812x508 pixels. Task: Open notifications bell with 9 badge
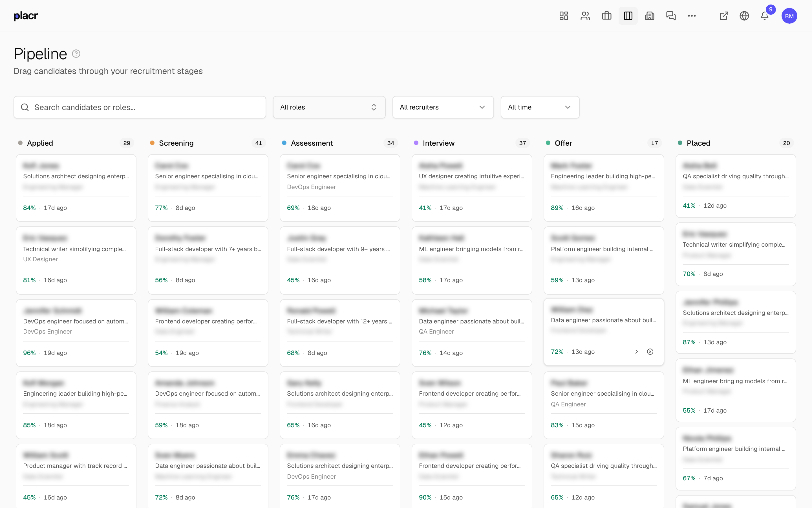[x=765, y=16]
